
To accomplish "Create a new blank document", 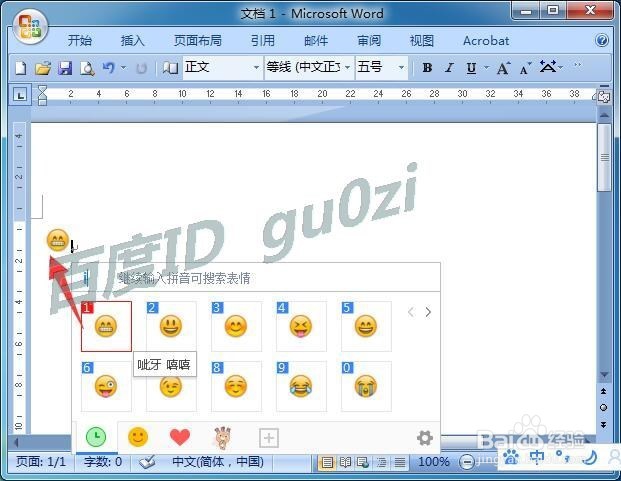I will click(21, 68).
